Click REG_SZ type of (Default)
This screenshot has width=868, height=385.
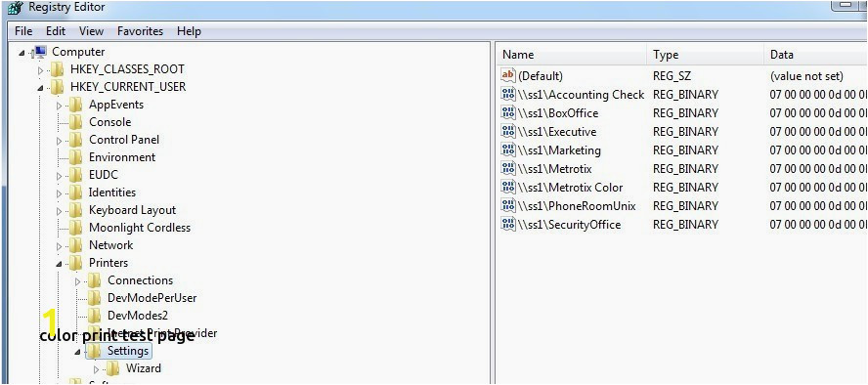click(673, 76)
